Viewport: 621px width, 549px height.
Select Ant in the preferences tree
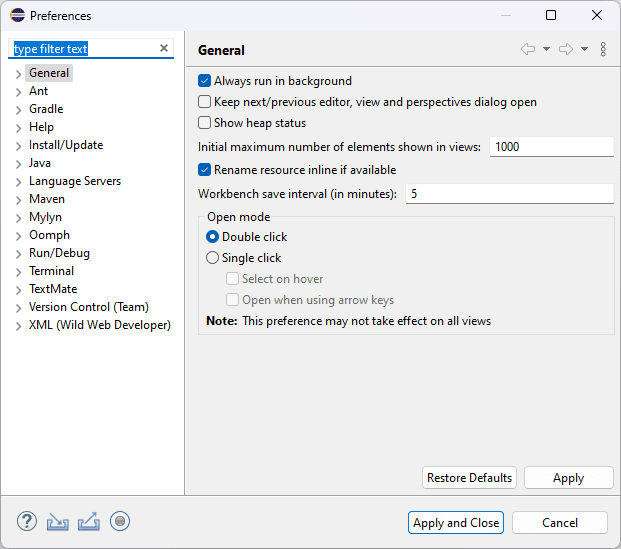(38, 91)
